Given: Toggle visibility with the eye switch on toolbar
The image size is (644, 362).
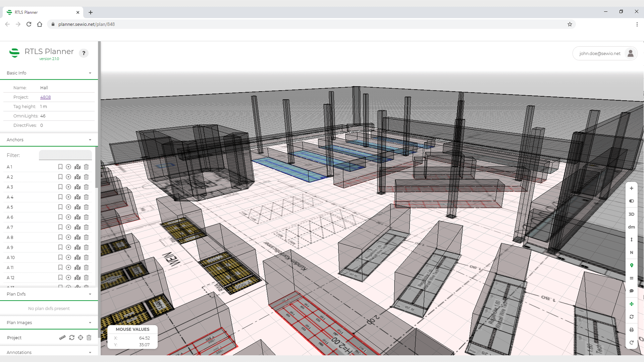Looking at the screenshot, I should 632,201.
